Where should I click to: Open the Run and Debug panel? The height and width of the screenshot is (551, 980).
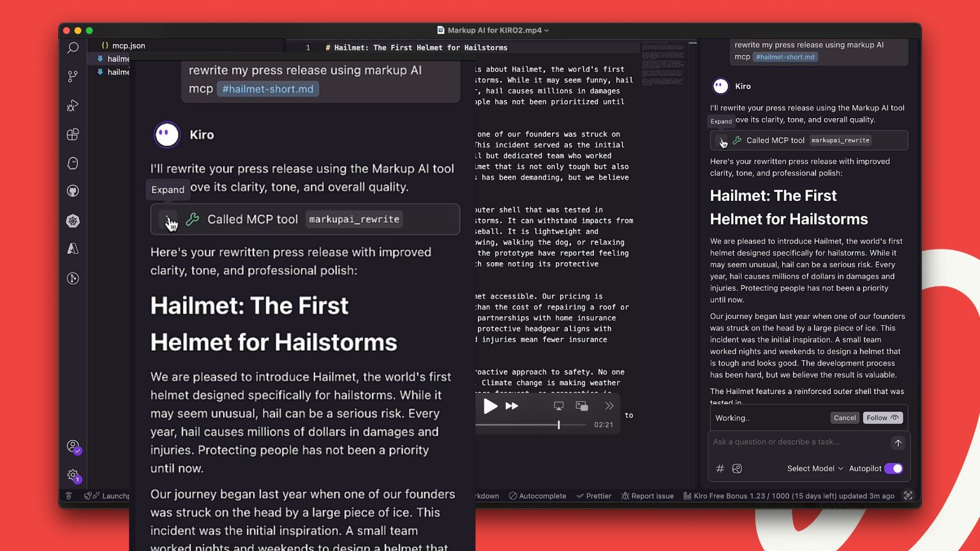point(72,106)
